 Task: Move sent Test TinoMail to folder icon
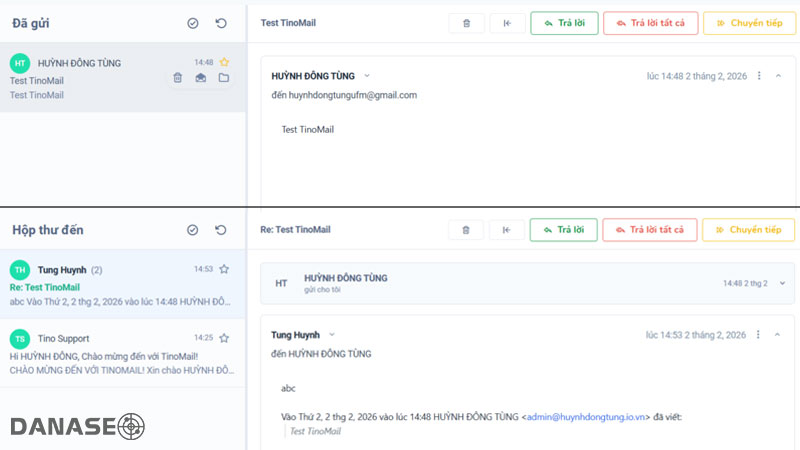[223, 78]
